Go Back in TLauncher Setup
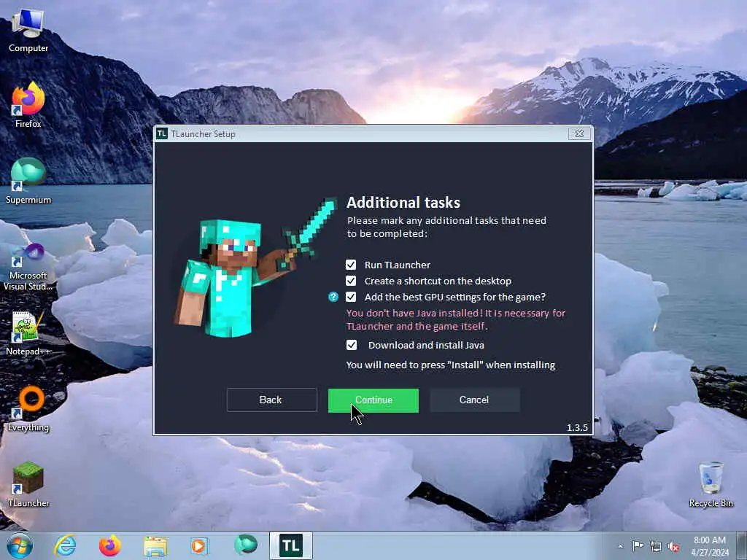 pos(271,400)
